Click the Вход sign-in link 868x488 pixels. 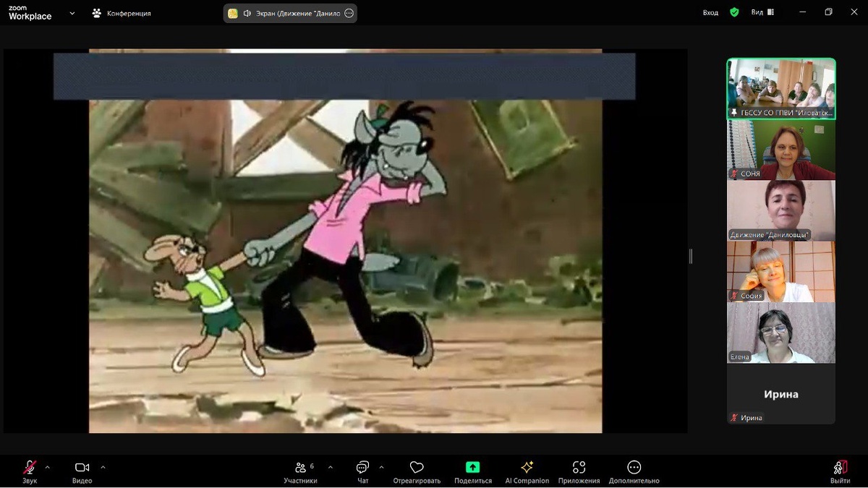pos(710,12)
